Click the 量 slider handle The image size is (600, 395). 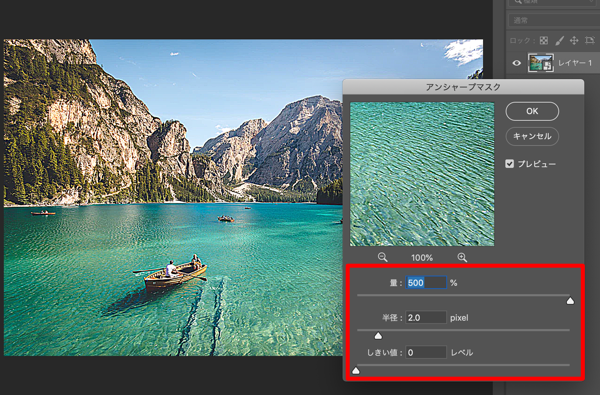(570, 301)
